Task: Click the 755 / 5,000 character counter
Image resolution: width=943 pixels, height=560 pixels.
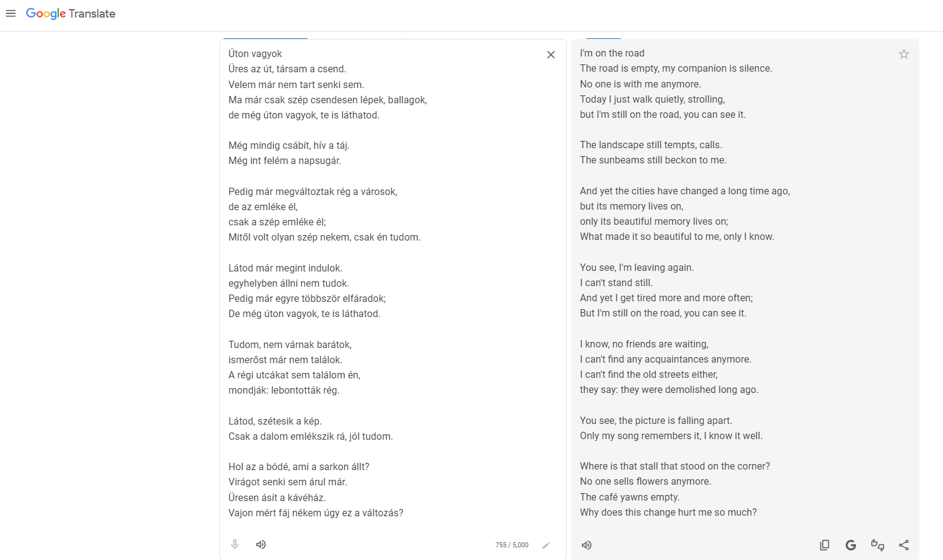Action: point(512,545)
